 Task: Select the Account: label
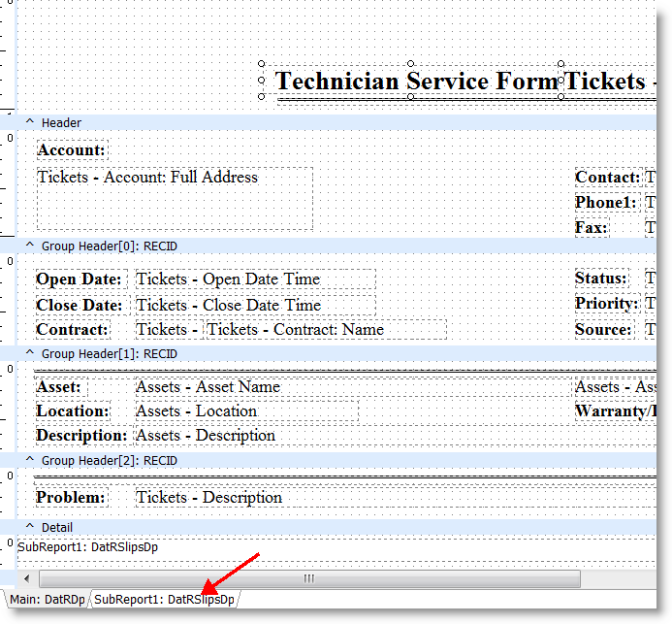pos(72,150)
